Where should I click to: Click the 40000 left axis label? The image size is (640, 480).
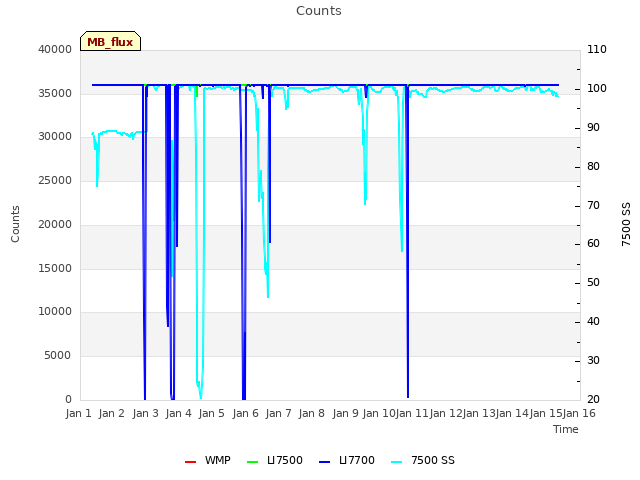[55, 49]
